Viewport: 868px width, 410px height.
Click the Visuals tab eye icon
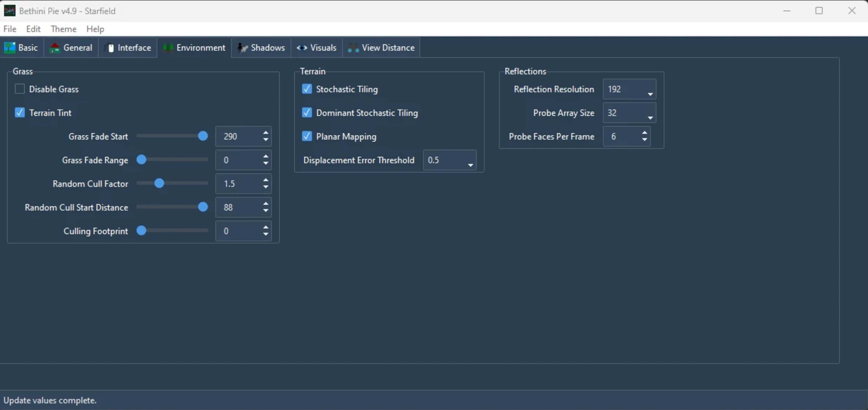[302, 48]
